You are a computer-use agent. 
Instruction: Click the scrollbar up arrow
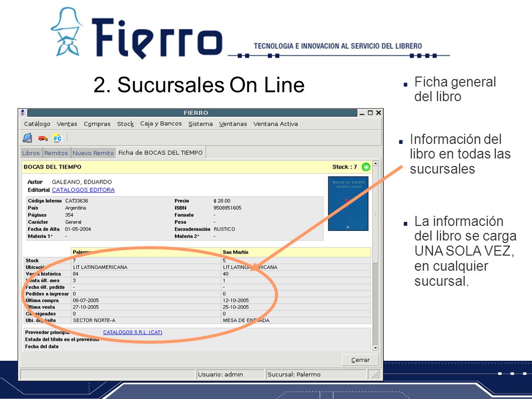pyautogui.click(x=376, y=164)
